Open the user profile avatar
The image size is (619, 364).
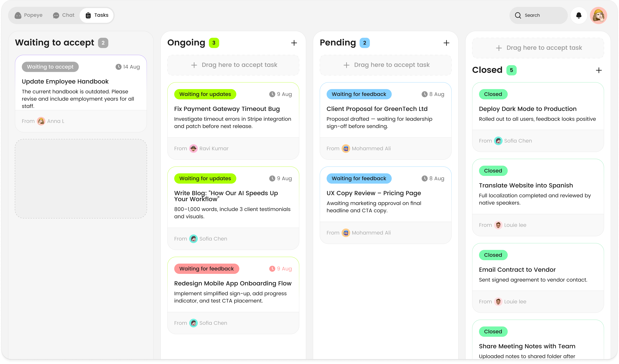[598, 16]
